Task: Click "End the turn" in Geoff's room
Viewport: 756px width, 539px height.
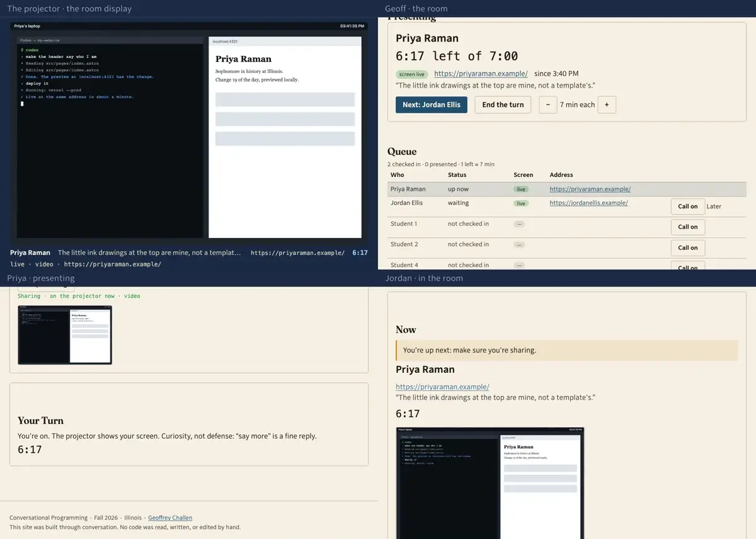Action: [x=503, y=105]
